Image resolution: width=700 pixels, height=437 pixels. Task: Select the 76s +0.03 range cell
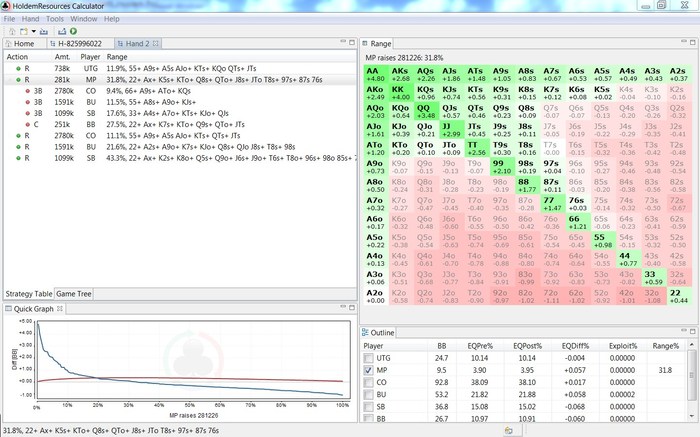tap(577, 204)
